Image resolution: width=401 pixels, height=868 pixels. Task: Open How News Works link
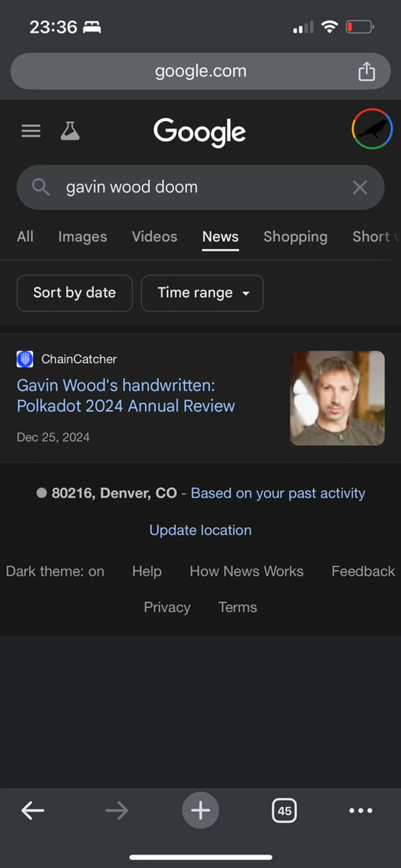click(247, 571)
